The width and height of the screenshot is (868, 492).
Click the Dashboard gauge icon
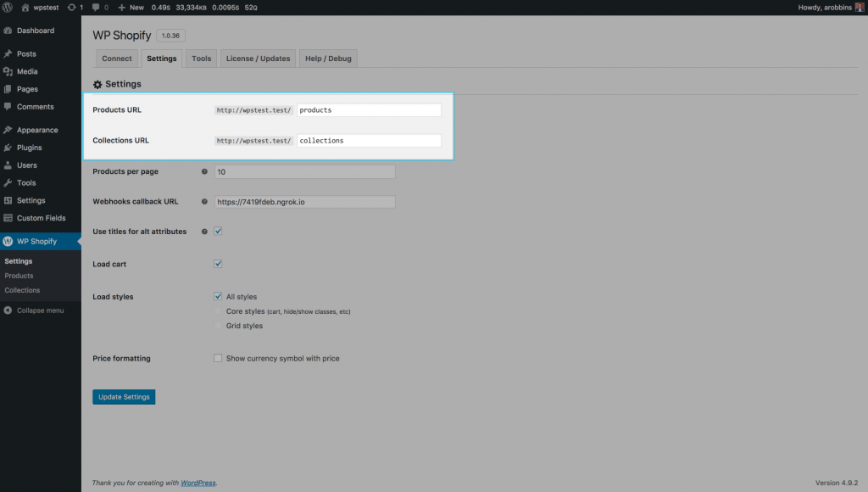coord(8,31)
